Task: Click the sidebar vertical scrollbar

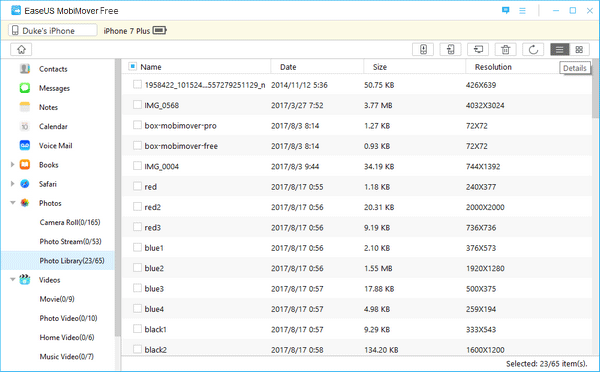Action: coord(118,197)
